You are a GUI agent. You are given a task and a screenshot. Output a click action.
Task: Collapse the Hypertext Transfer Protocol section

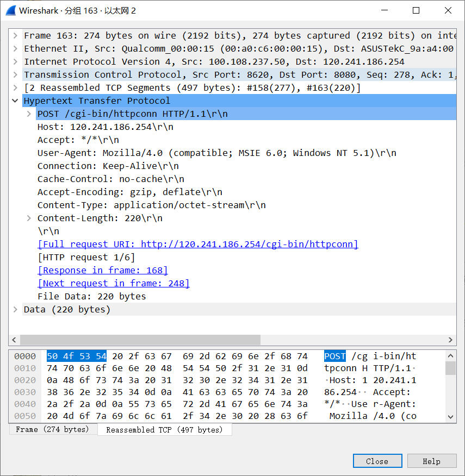point(15,101)
